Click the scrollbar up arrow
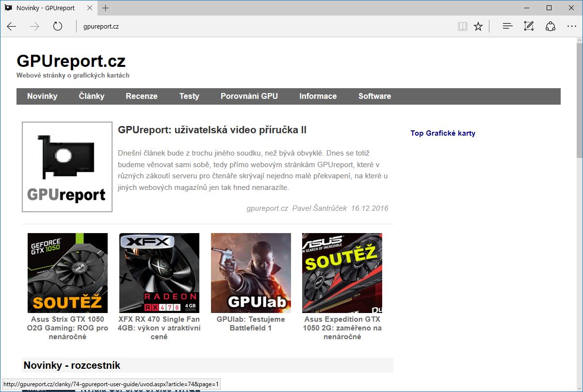Image resolution: width=583 pixels, height=392 pixels. 579,41
